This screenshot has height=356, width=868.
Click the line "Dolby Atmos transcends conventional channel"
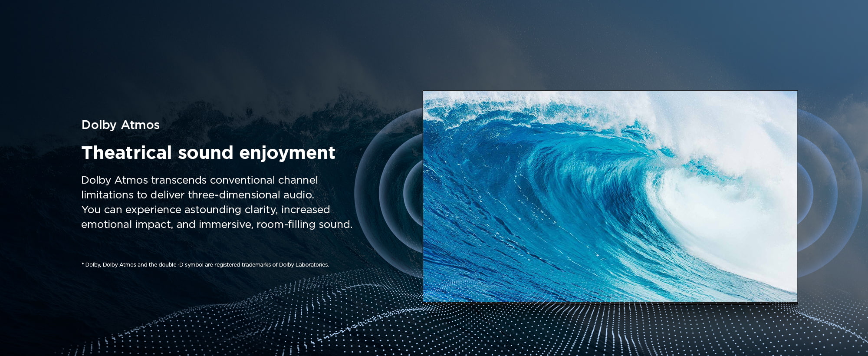(x=199, y=180)
